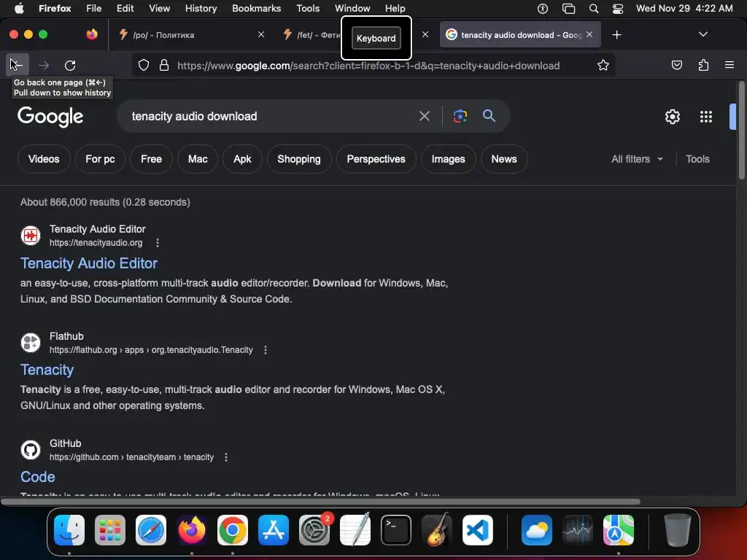The image size is (747, 560).
Task: Filter results by Videos
Action: click(x=44, y=159)
